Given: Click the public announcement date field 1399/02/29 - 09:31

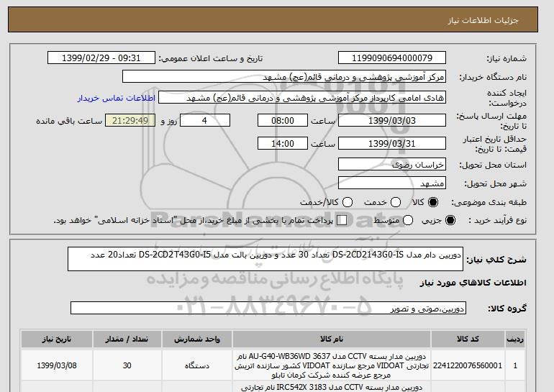Looking at the screenshot, I should click(x=101, y=58).
